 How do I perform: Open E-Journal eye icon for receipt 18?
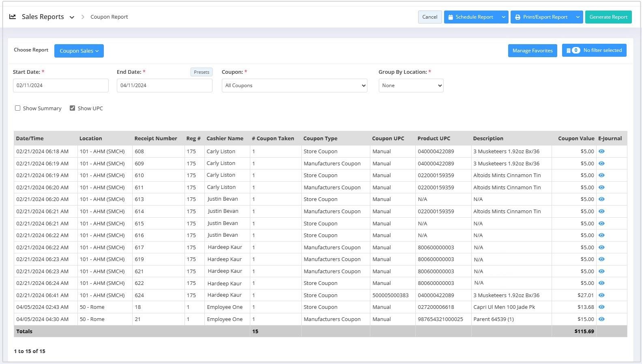(x=601, y=307)
